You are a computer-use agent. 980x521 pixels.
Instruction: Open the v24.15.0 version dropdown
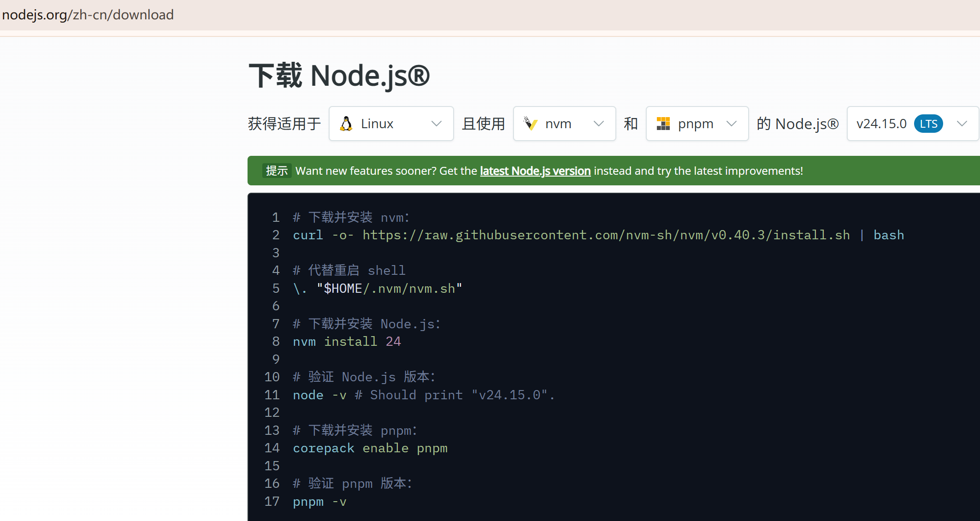coord(913,124)
